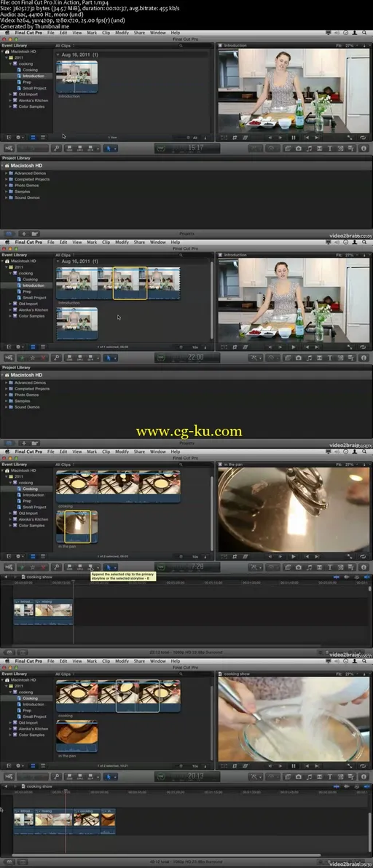Open the Titles browser T icon beside timecode 15:17
The image size is (373, 868).
(330, 149)
